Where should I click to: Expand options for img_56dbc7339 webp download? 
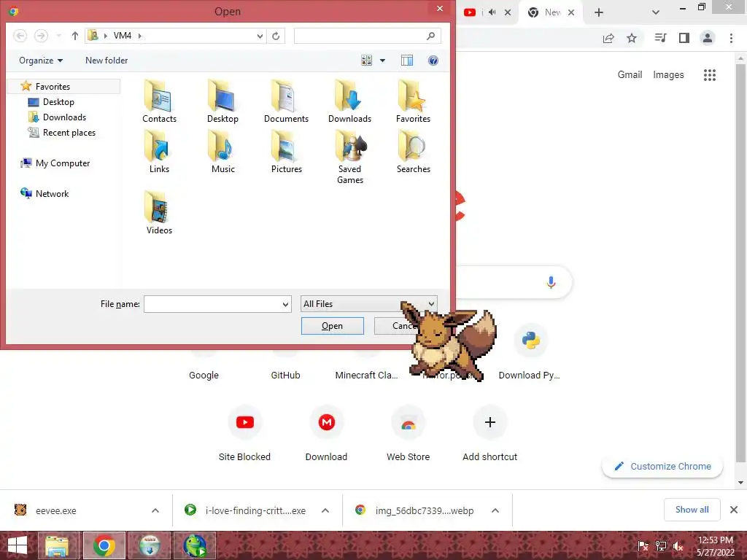[495, 510]
